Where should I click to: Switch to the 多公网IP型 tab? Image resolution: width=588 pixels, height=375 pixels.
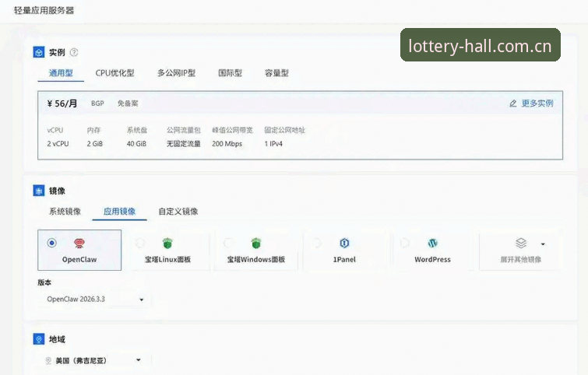(x=176, y=73)
